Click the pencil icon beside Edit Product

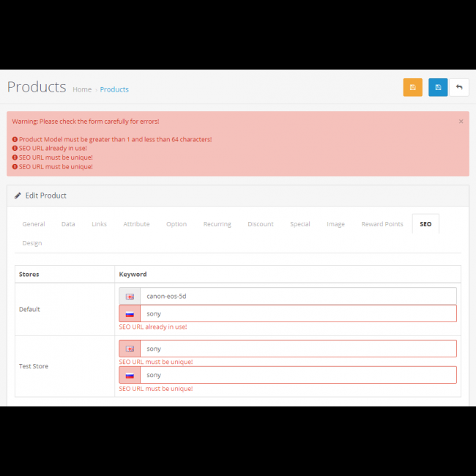pos(18,196)
